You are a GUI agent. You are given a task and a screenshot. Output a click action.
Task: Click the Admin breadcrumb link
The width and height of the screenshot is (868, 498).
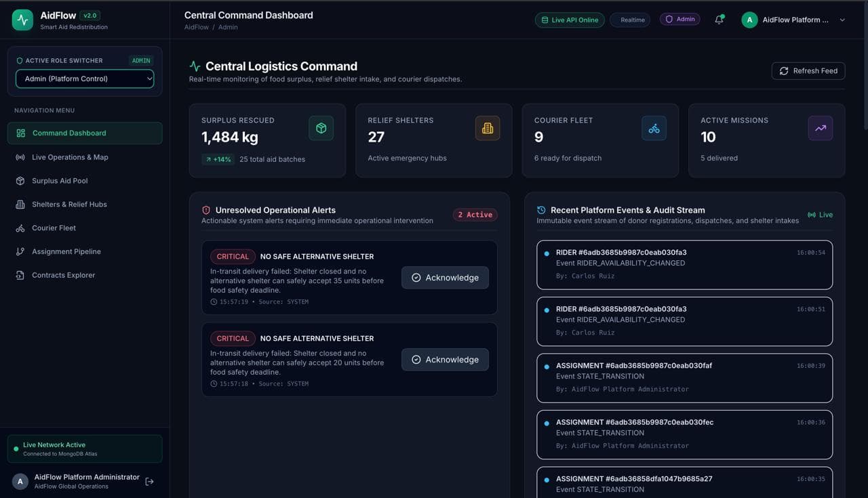[228, 27]
